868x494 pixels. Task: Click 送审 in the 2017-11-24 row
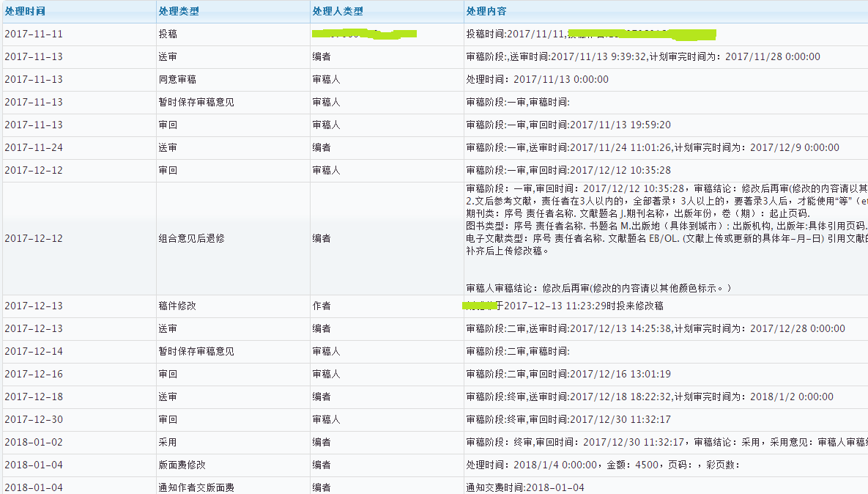(168, 147)
